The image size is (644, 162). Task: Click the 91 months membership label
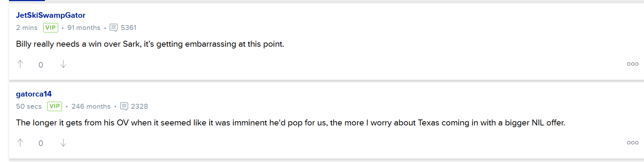(84, 28)
